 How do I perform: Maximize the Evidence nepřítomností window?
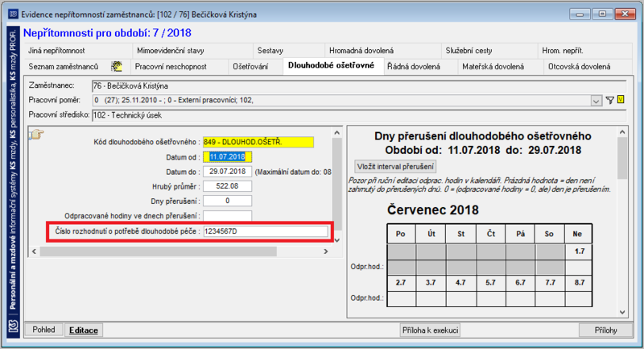(x=602, y=14)
